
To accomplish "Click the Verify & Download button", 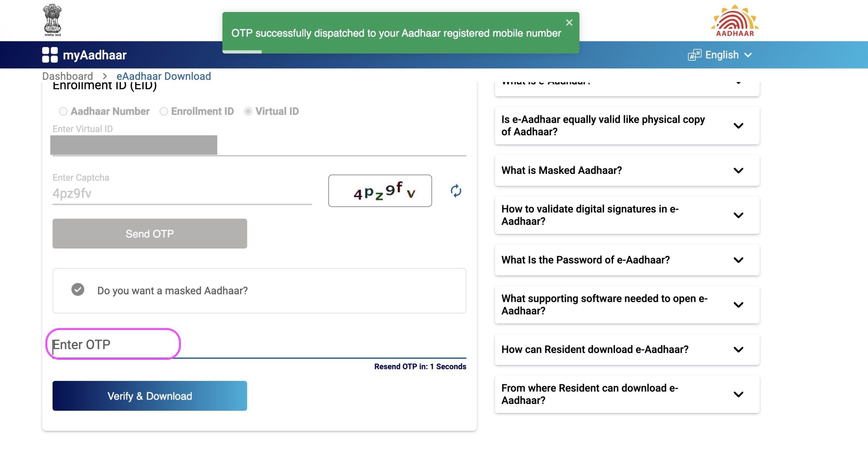I will click(150, 395).
